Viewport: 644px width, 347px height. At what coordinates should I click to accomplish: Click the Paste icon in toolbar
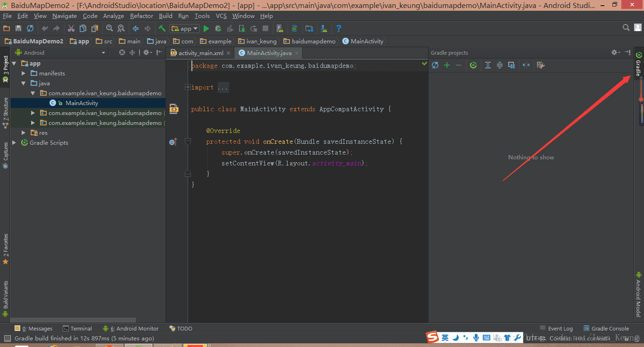pyautogui.click(x=94, y=29)
